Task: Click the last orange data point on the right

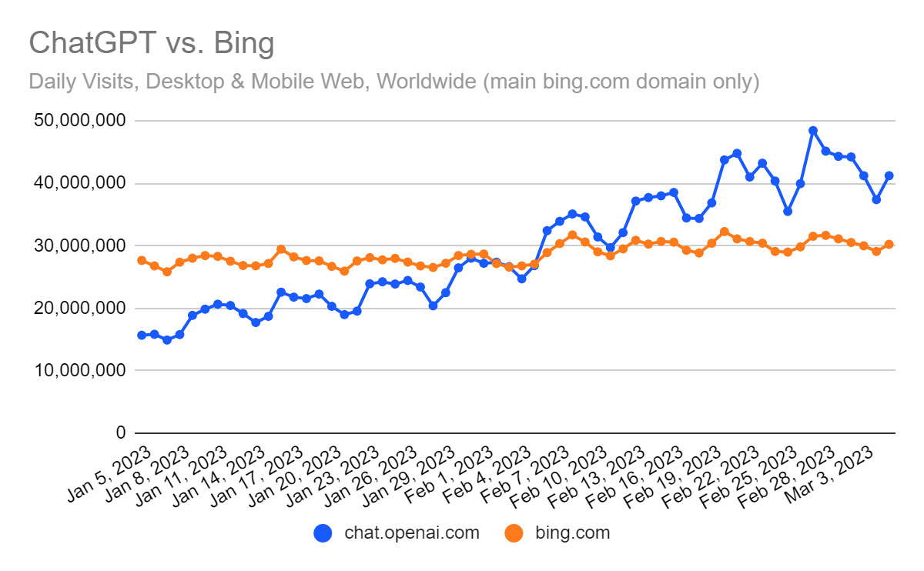Action: point(889,244)
